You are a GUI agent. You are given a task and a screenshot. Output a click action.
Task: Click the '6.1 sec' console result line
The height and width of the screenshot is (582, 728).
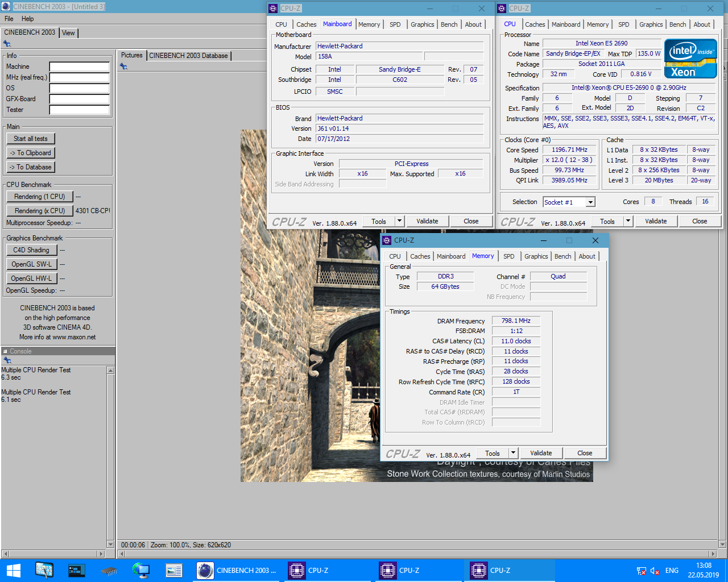point(11,400)
